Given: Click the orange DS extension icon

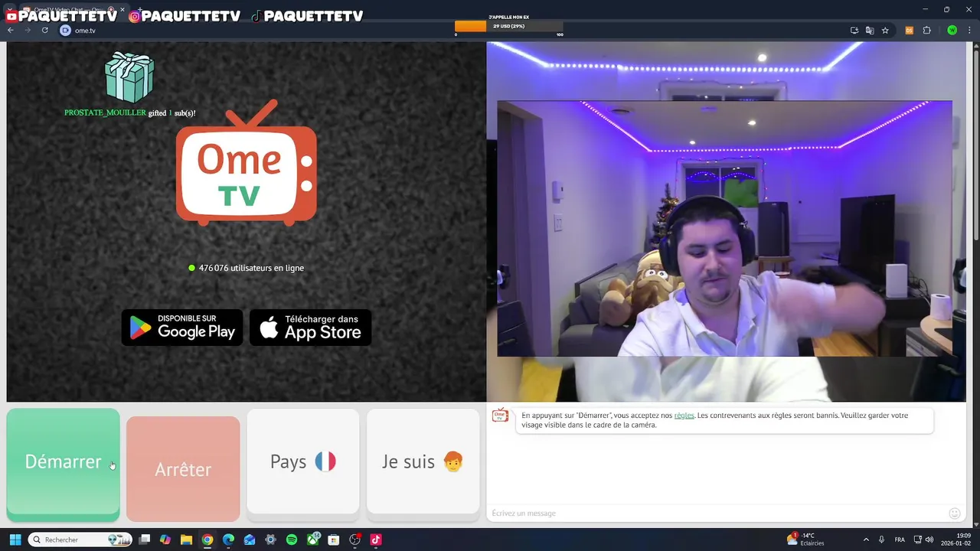Looking at the screenshot, I should 909,31.
